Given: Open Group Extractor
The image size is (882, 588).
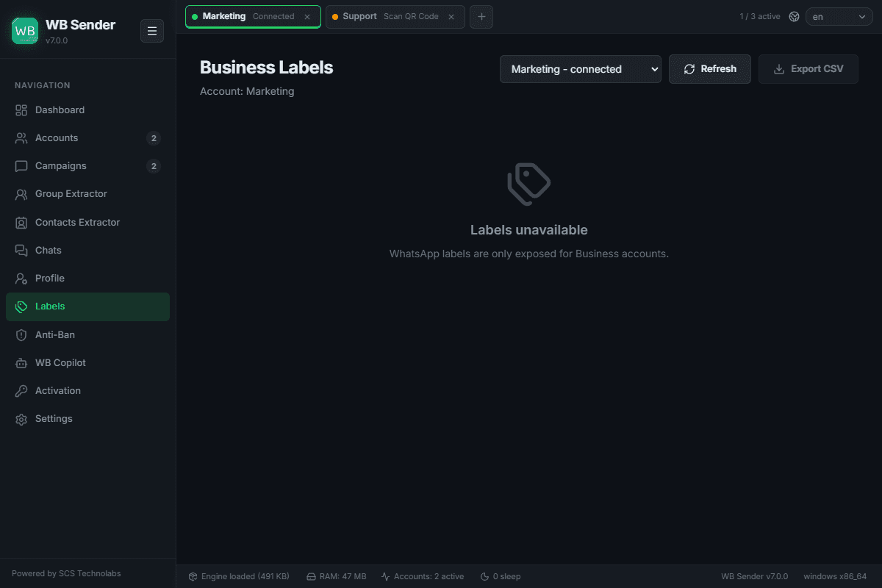Looking at the screenshot, I should pyautogui.click(x=87, y=194).
